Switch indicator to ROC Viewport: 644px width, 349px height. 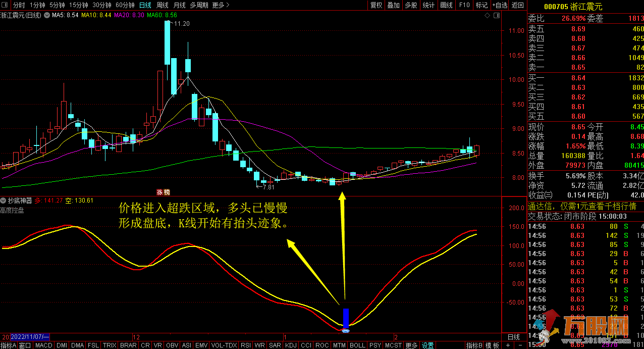coord(321,345)
